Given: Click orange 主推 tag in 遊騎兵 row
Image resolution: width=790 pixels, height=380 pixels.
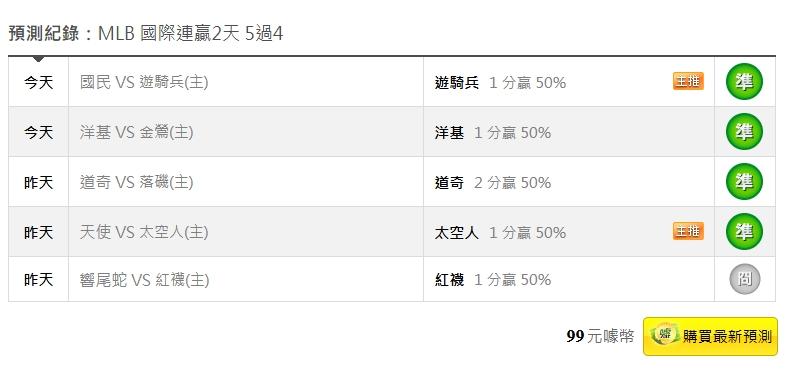Looking at the screenshot, I should (x=688, y=81).
